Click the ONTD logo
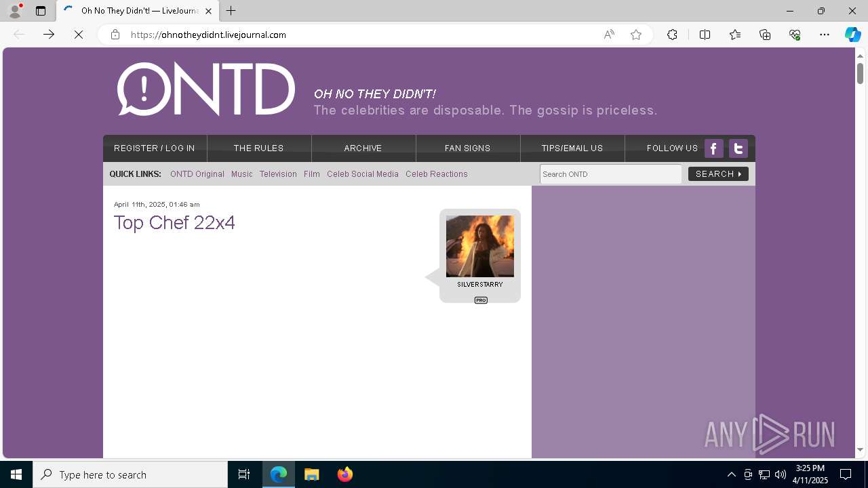Image resolution: width=868 pixels, height=488 pixels. [206, 89]
